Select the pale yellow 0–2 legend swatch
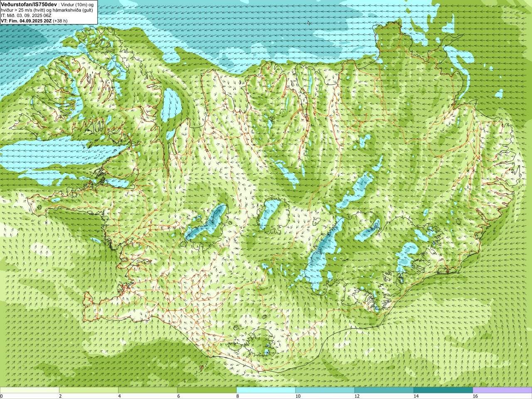The image size is (532, 399). (x=30, y=390)
